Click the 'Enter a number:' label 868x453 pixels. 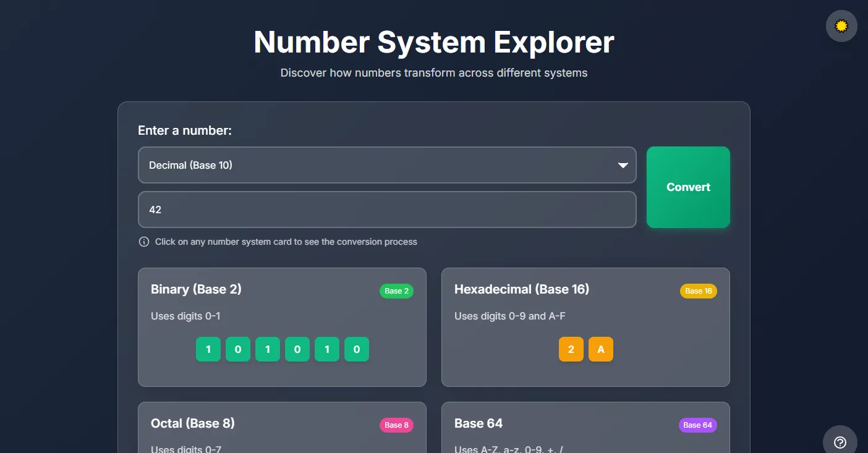(185, 130)
